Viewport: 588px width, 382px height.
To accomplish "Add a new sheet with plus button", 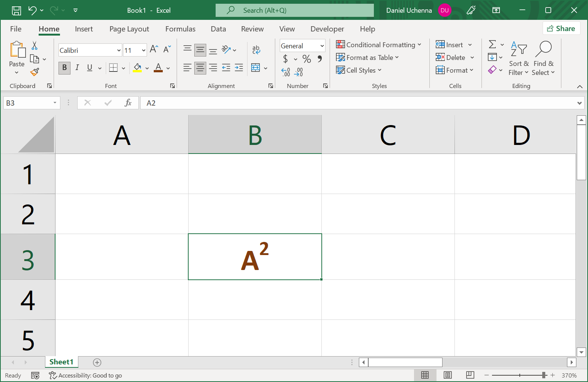I will (97, 362).
